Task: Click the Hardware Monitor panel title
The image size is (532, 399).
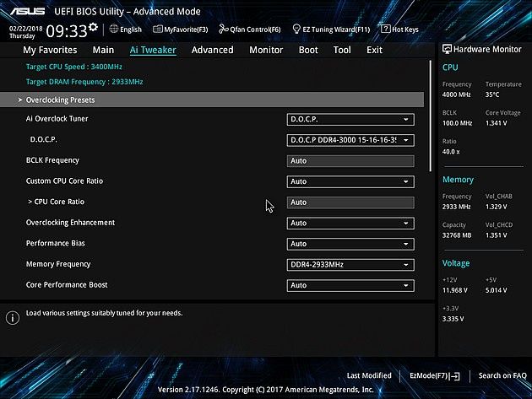Action: pos(487,49)
